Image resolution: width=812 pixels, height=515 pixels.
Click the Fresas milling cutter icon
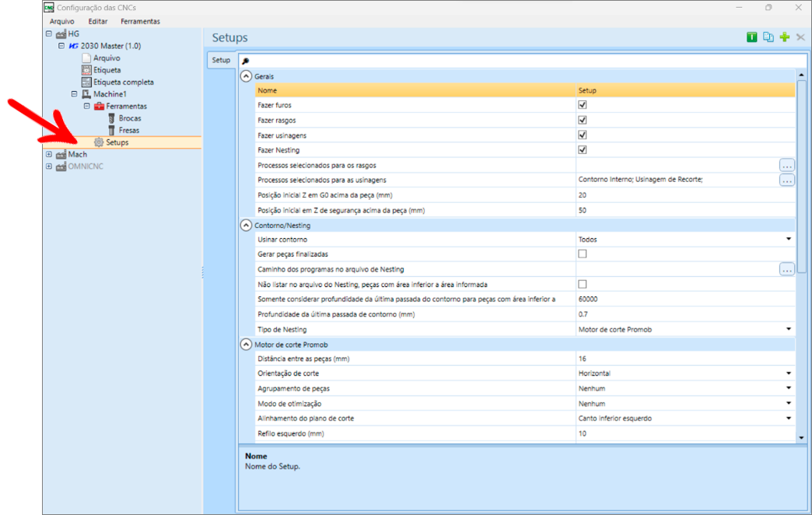(x=111, y=131)
